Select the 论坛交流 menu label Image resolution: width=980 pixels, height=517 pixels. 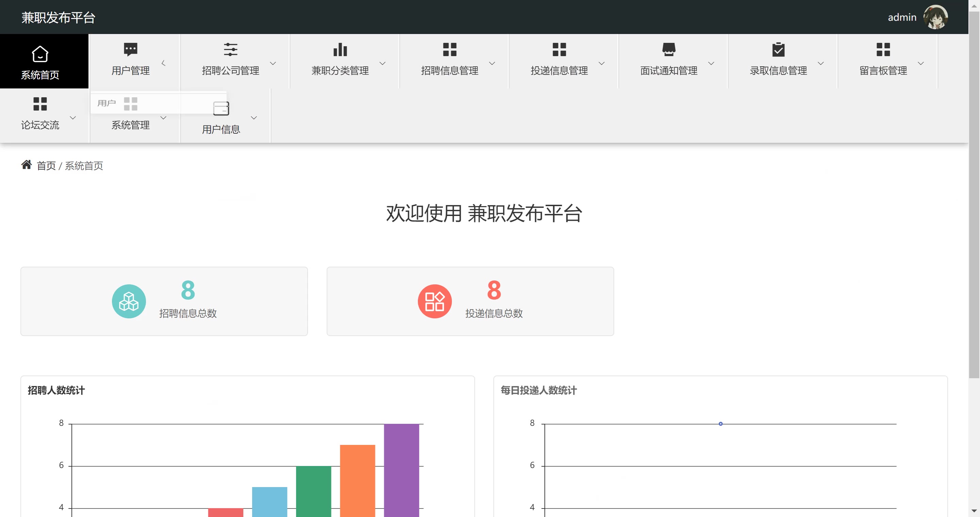point(40,125)
